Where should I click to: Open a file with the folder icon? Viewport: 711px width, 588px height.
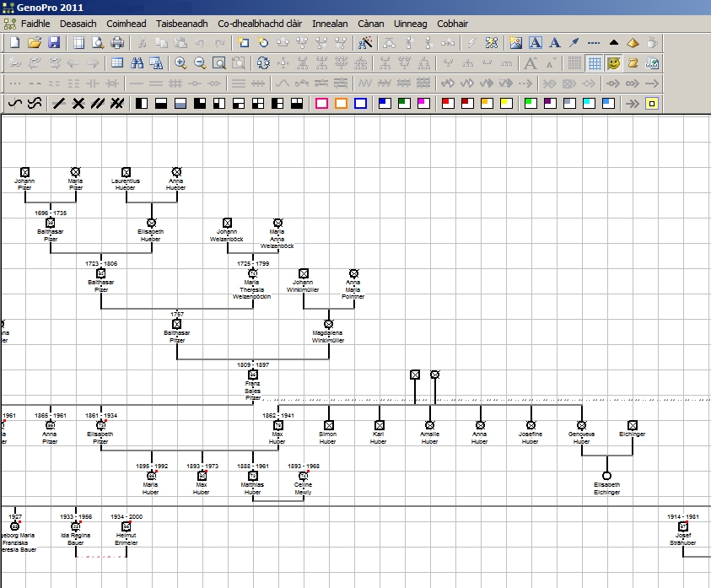click(x=35, y=42)
